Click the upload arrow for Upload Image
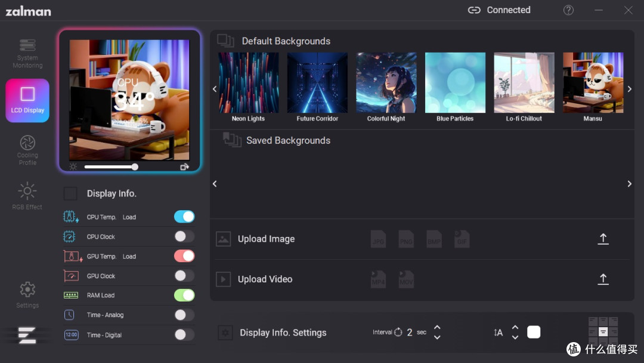This screenshot has height=363, width=644. click(603, 239)
